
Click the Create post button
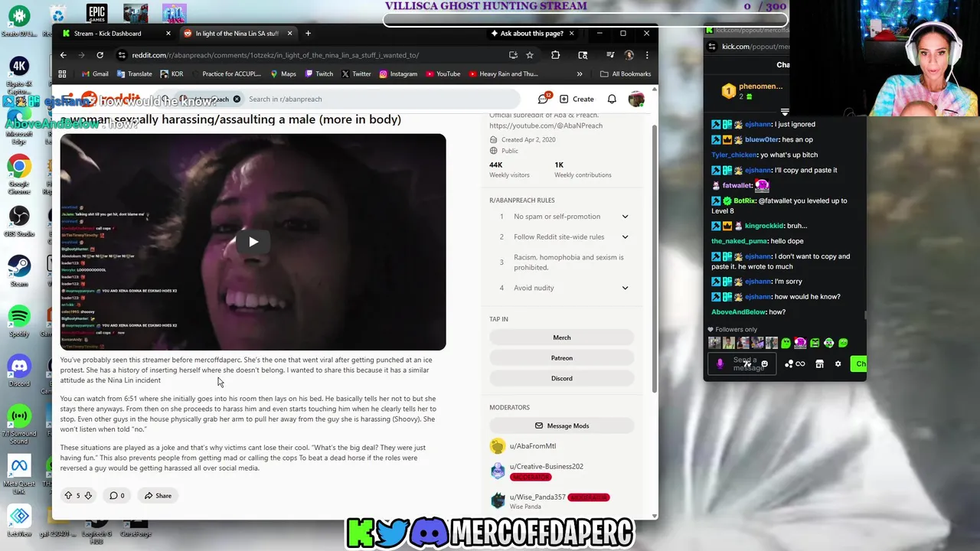click(x=577, y=99)
